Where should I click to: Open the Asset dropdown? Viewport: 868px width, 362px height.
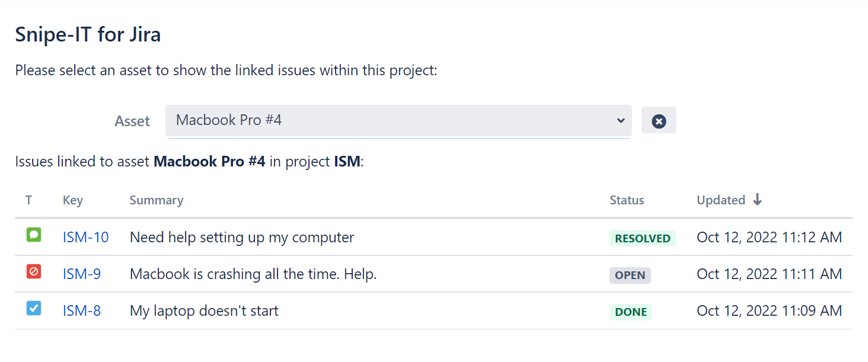398,120
